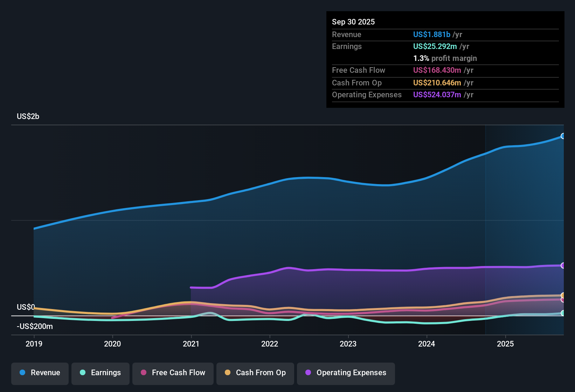This screenshot has width=575, height=392.
Task: Select the 2025 year label on axis
Action: [x=506, y=344]
